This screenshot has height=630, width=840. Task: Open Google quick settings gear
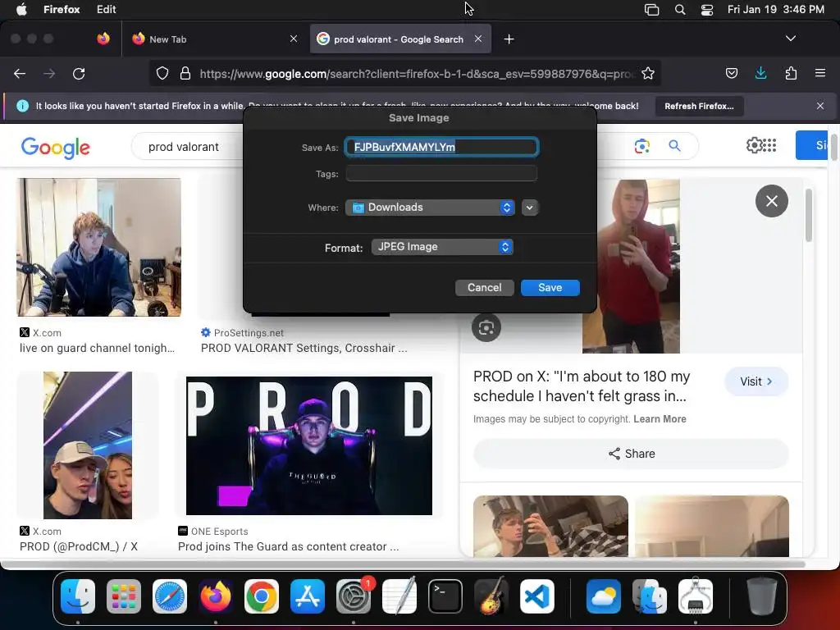[753, 145]
